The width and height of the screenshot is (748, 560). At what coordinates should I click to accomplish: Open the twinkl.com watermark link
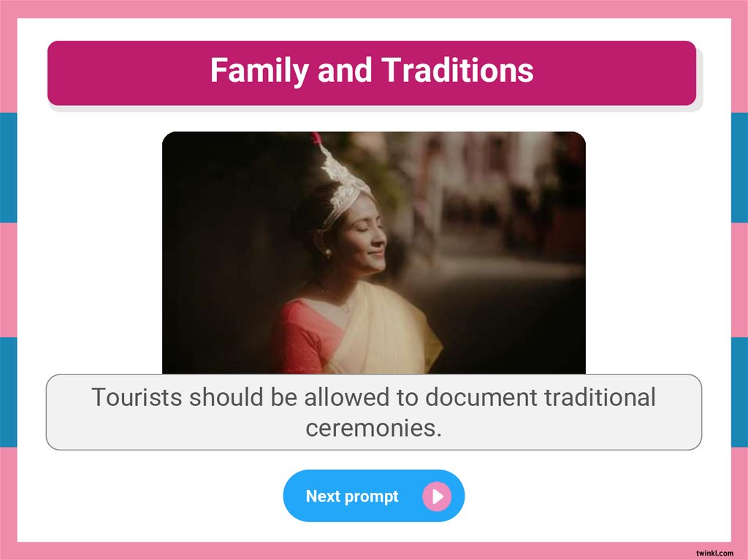pos(714,553)
